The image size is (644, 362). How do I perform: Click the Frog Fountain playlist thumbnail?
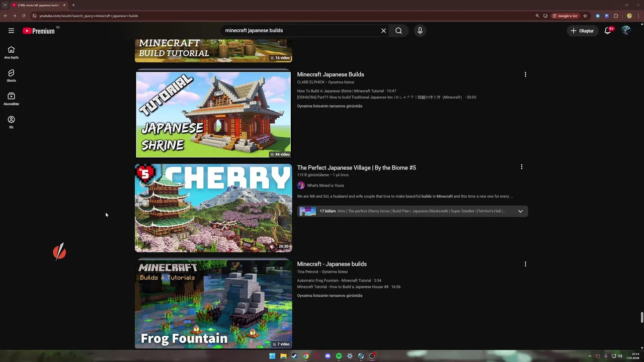pyautogui.click(x=213, y=304)
